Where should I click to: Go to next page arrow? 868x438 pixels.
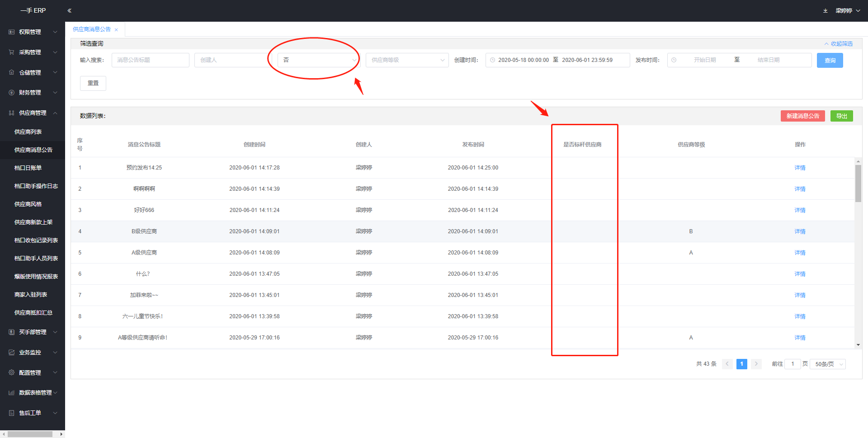[756, 364]
